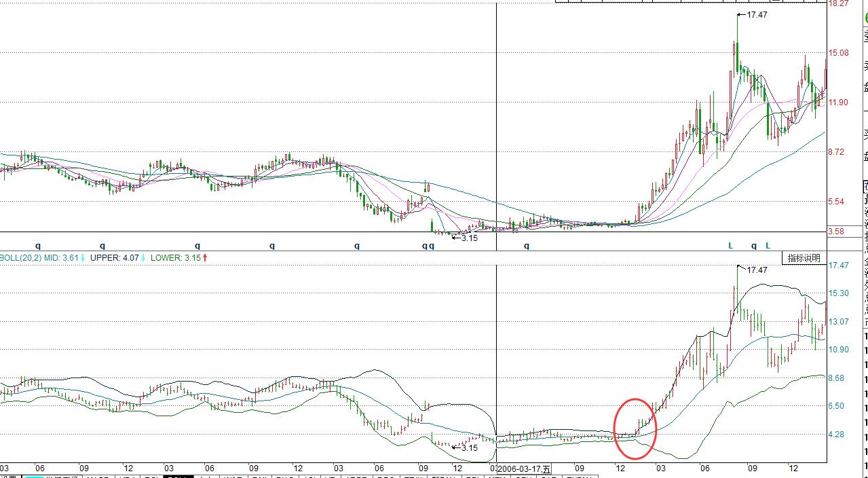Click the 指标说明 button
Screen dimensions: 868x478
click(x=804, y=258)
